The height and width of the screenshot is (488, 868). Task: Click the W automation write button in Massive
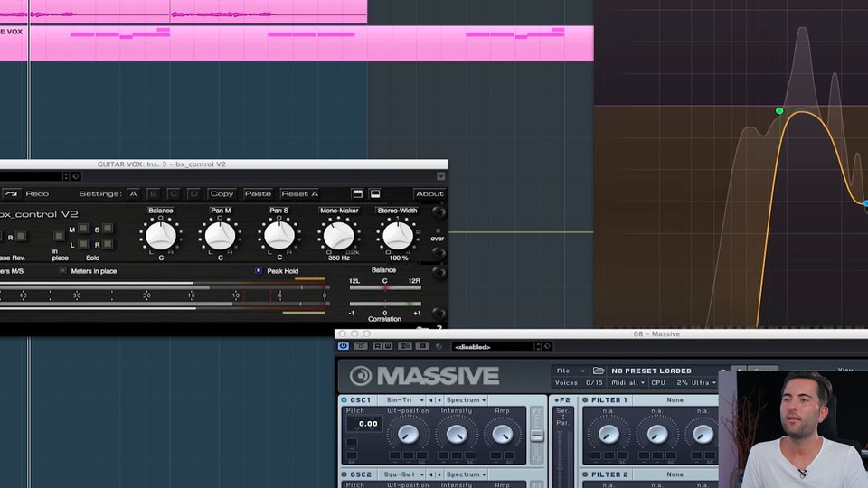(388, 346)
